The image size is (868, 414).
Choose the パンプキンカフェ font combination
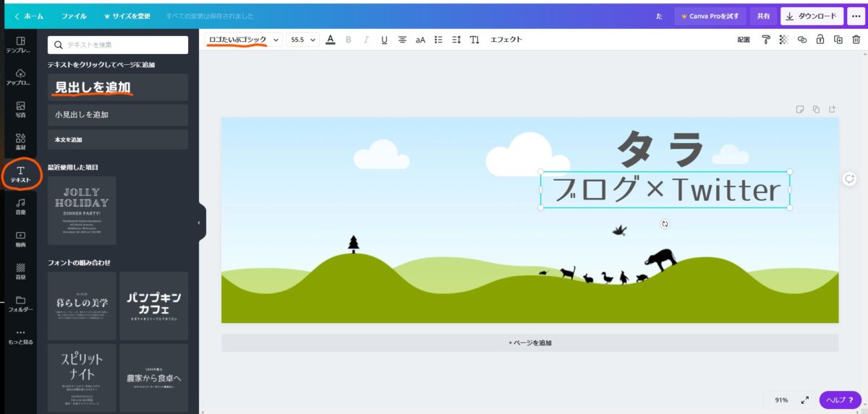click(153, 306)
